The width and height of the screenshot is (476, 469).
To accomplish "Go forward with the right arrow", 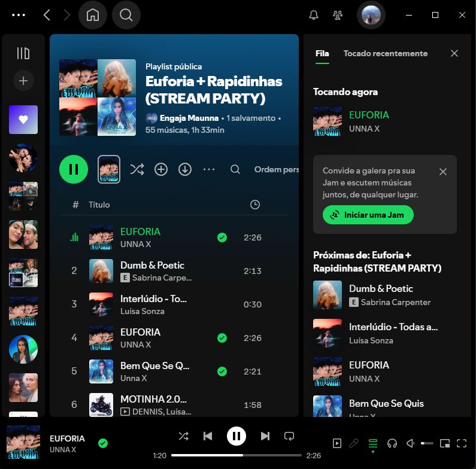I will [67, 15].
